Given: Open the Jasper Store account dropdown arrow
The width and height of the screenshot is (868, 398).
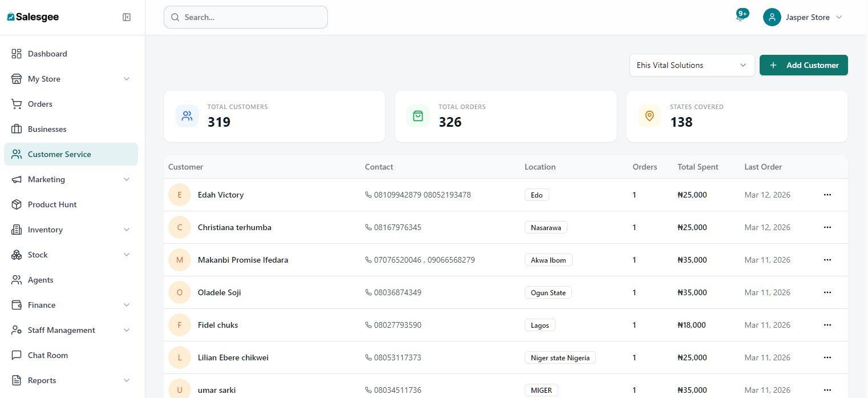Looking at the screenshot, I should [838, 17].
